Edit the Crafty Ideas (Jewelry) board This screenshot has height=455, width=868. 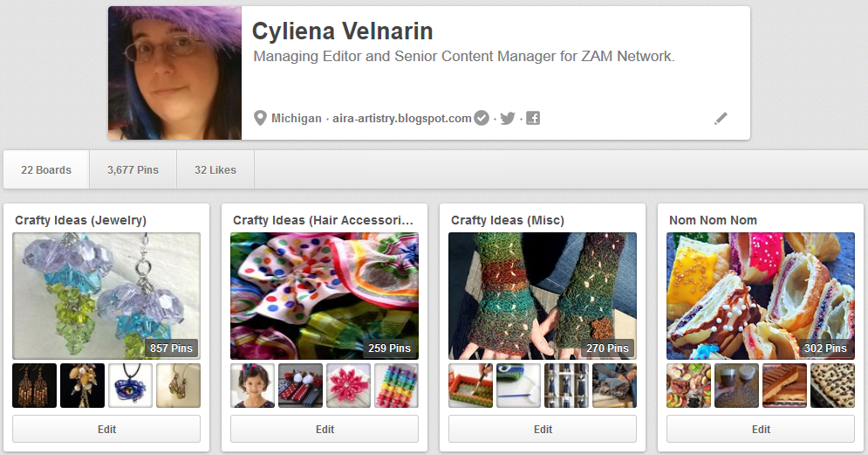pyautogui.click(x=106, y=429)
